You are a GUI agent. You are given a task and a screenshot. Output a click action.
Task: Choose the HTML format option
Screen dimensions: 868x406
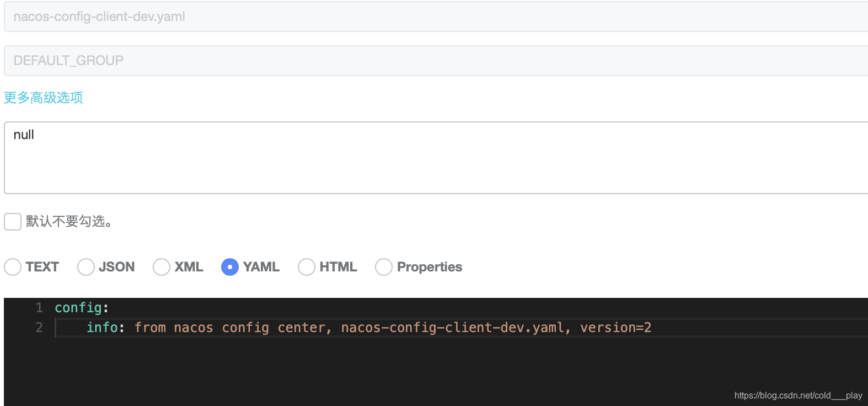(307, 267)
